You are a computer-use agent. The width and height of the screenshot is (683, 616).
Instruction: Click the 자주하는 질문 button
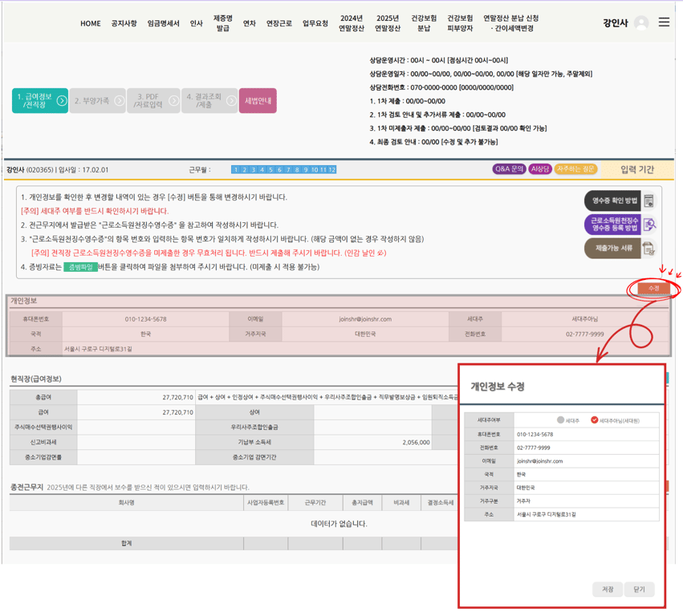[575, 169]
